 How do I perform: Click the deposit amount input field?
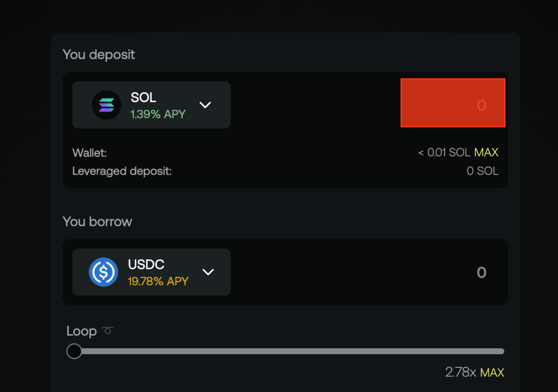click(x=453, y=103)
